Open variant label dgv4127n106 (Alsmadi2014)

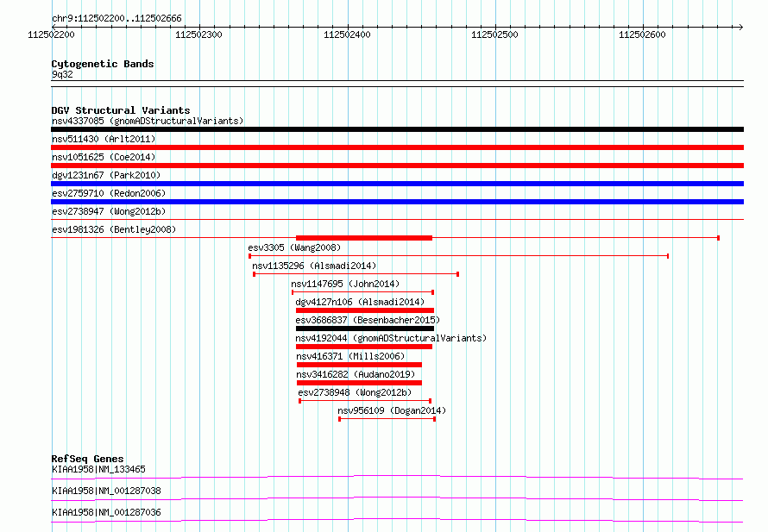click(360, 302)
